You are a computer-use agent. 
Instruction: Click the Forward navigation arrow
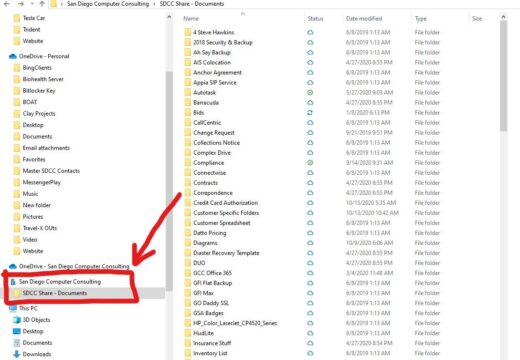tap(20, 4)
